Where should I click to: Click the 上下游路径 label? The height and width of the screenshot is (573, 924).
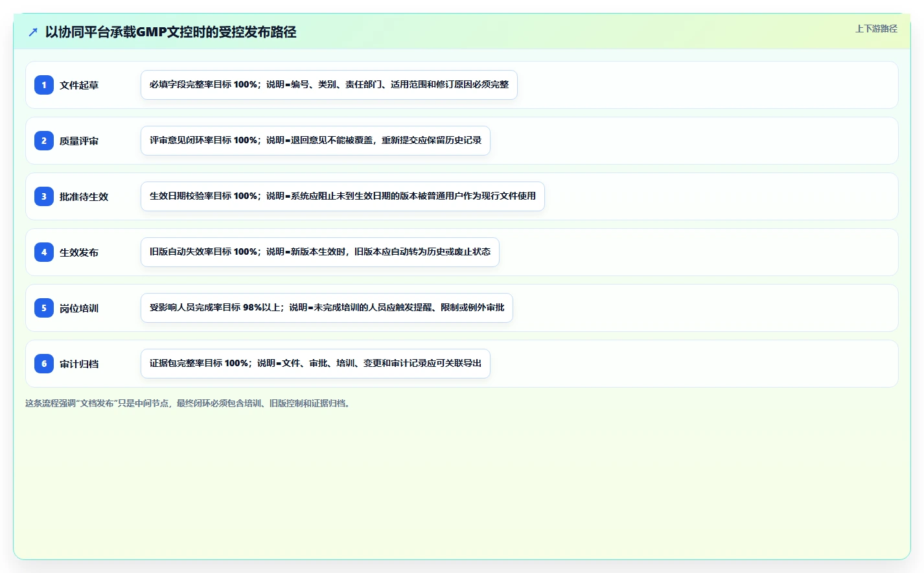[876, 29]
